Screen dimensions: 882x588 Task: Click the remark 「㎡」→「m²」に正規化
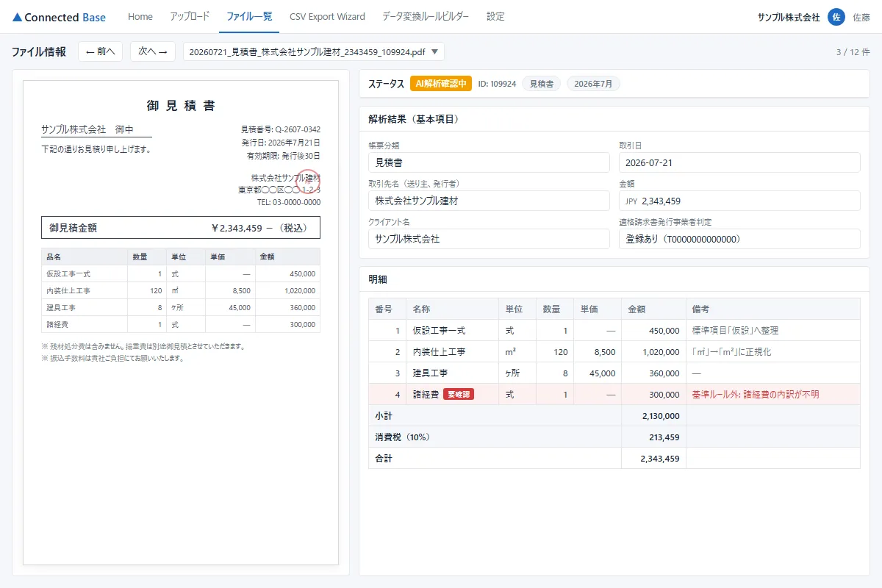(x=731, y=352)
